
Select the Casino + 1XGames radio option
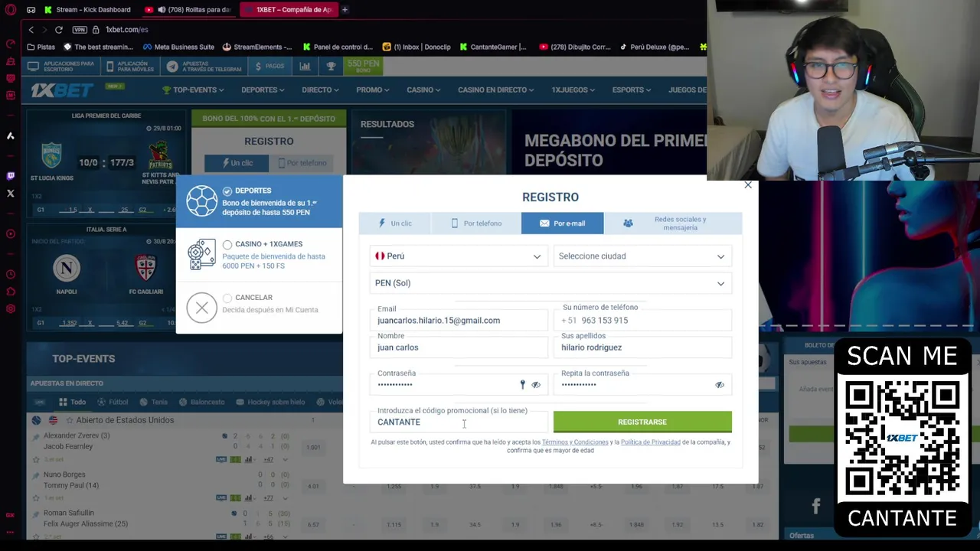coord(227,245)
